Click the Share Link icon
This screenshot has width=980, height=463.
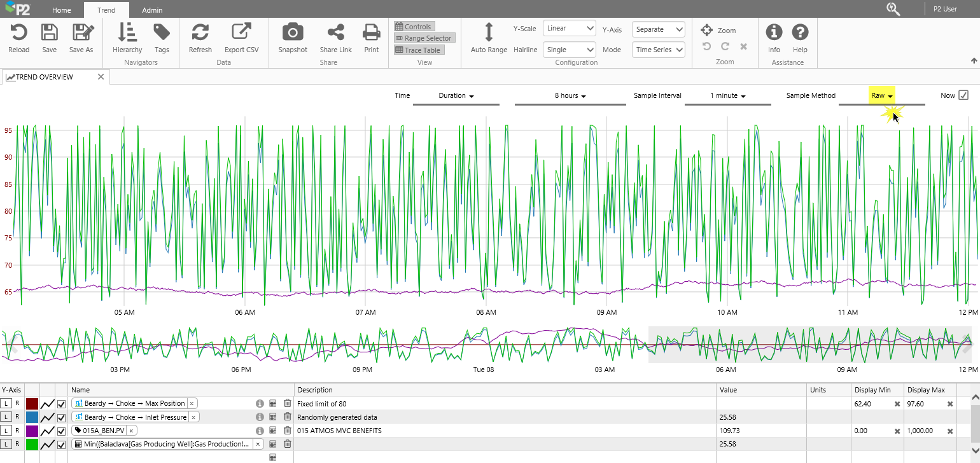335,32
